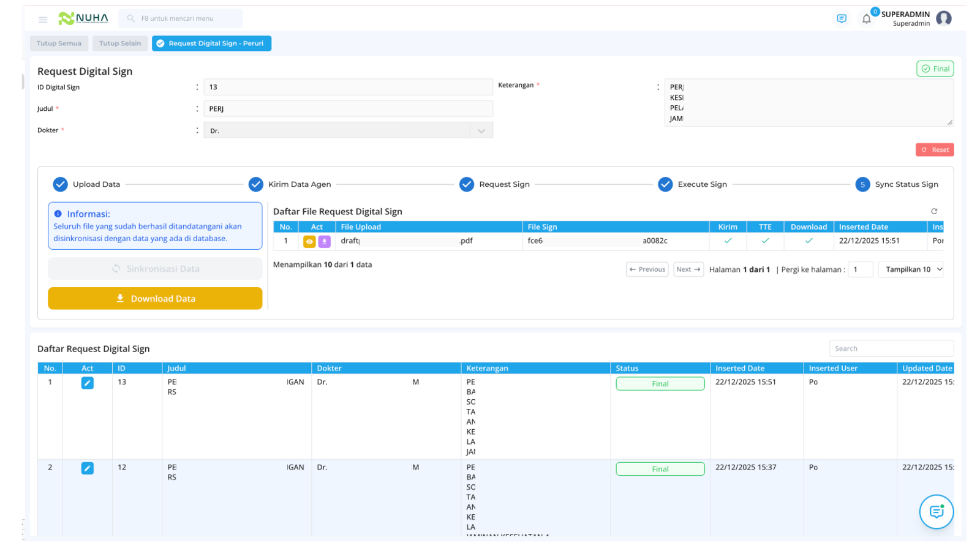The image size is (980, 551).
Task: Go to Execute Sign step
Action: [693, 184]
